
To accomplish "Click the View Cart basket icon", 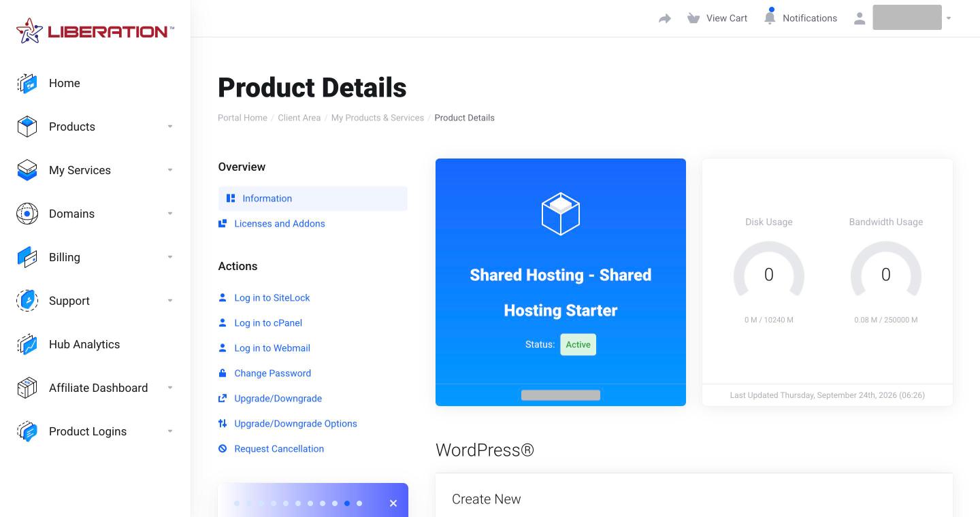I will pos(693,18).
